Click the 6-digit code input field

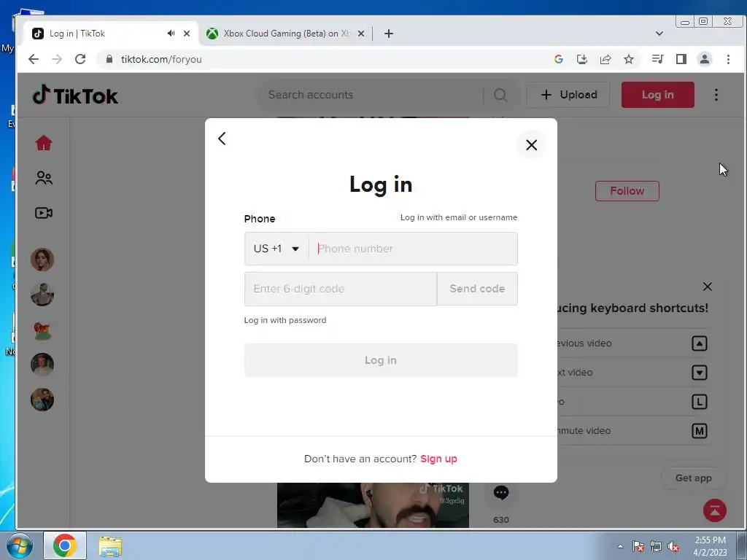pyautogui.click(x=340, y=289)
